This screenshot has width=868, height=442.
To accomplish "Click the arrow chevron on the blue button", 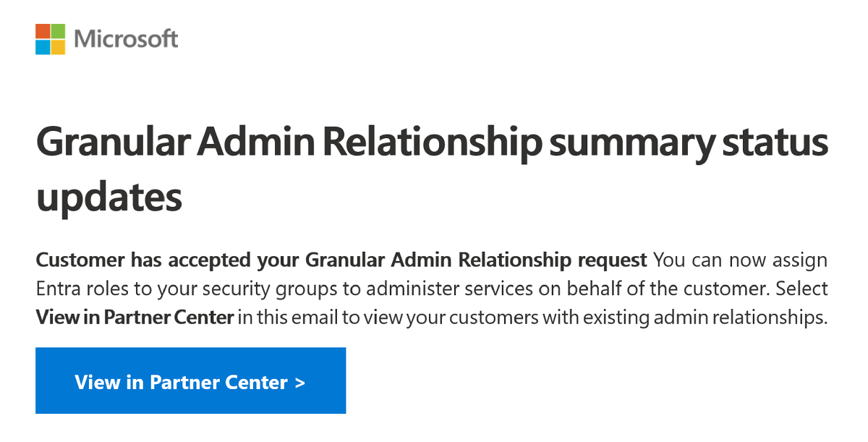I will point(300,382).
